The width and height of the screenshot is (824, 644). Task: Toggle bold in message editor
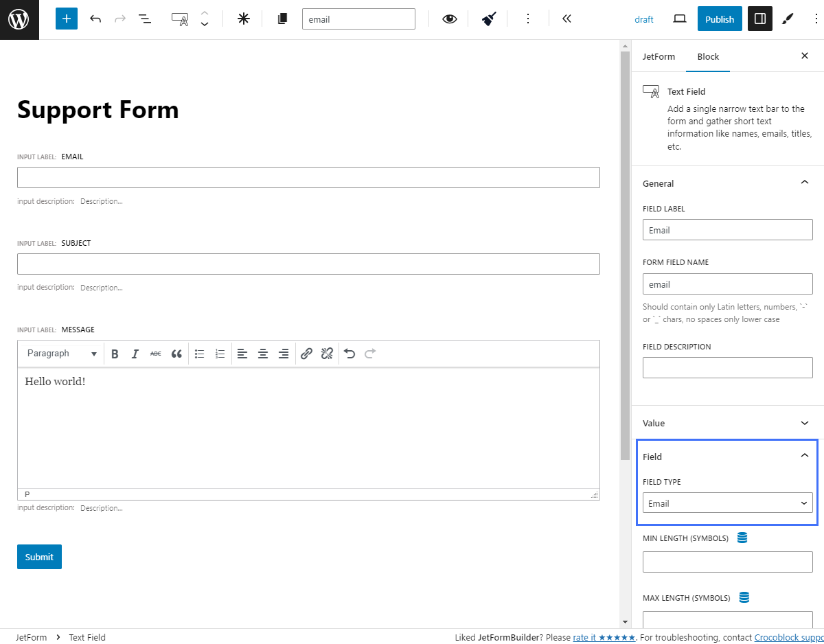pos(115,354)
